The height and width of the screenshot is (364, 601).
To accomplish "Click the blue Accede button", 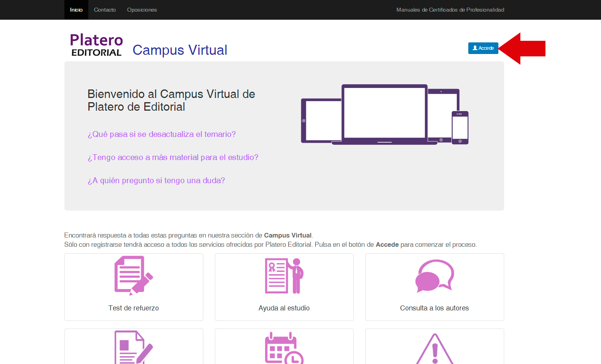I will click(x=483, y=48).
